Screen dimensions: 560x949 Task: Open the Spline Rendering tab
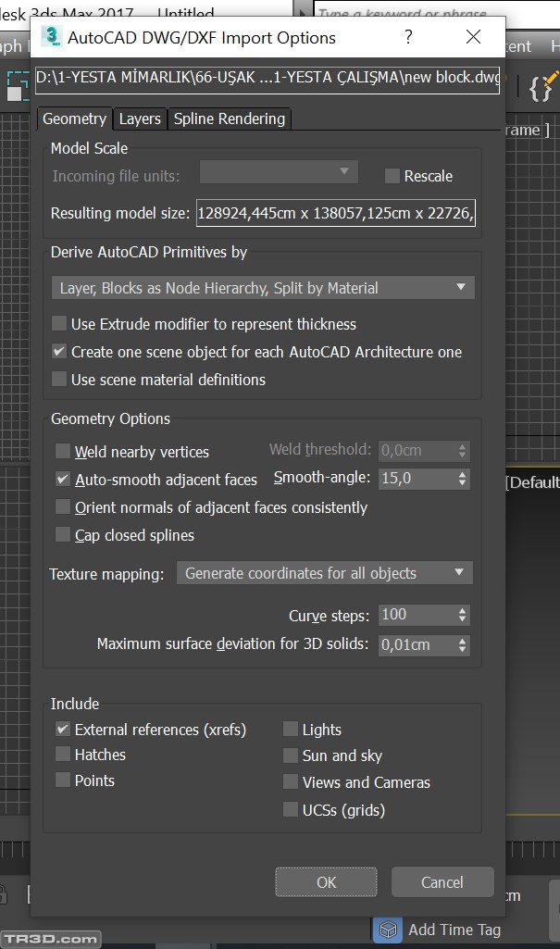[230, 119]
